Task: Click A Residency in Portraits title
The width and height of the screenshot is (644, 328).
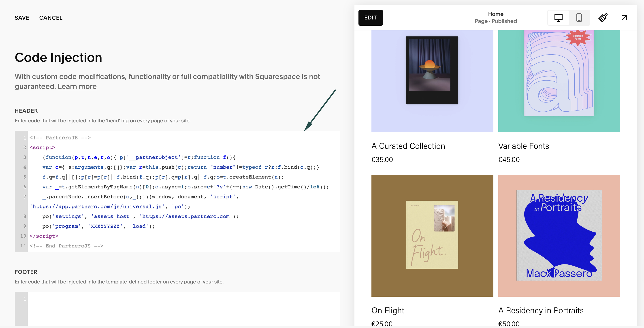Action: (541, 311)
